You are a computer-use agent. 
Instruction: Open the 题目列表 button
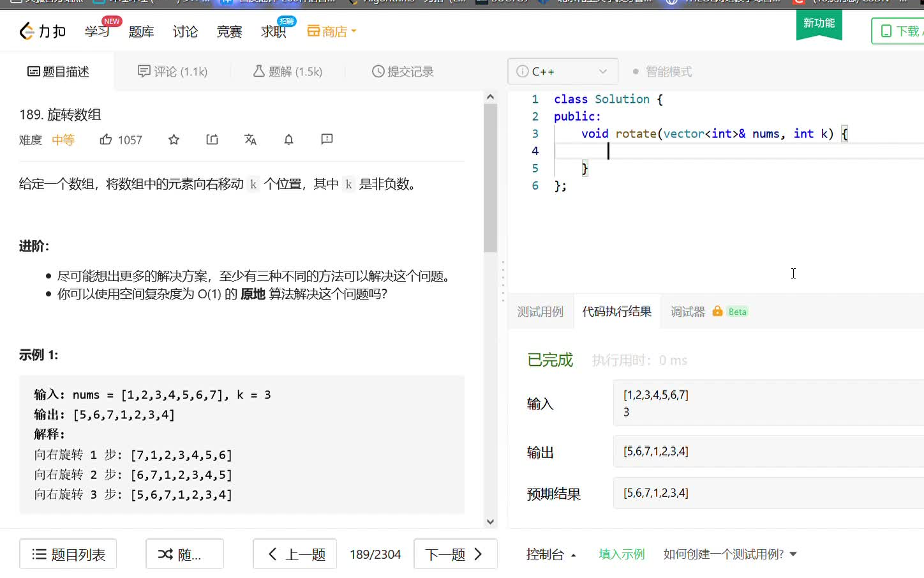[68, 554]
